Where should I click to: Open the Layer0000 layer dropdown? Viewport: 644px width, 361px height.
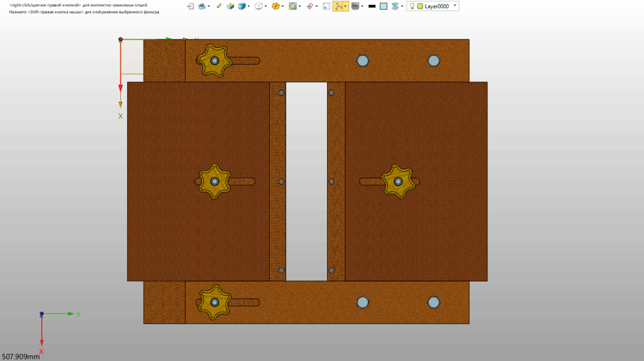point(455,6)
